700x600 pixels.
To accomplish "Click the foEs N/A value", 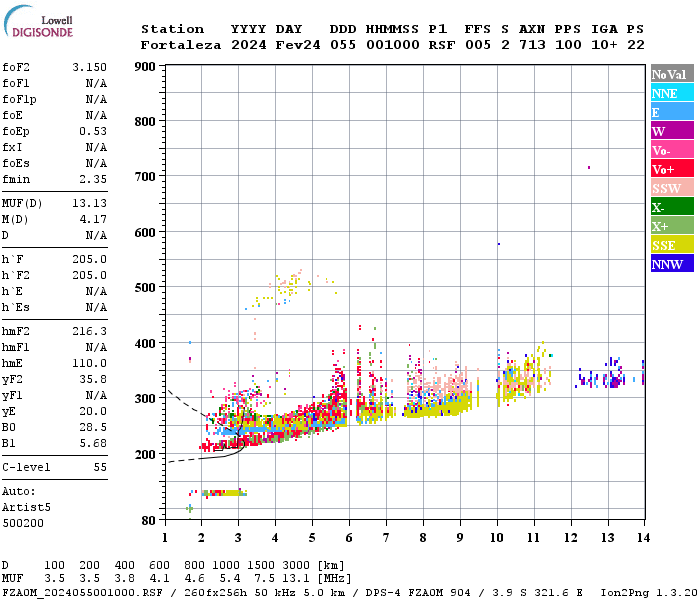I will (96, 163).
